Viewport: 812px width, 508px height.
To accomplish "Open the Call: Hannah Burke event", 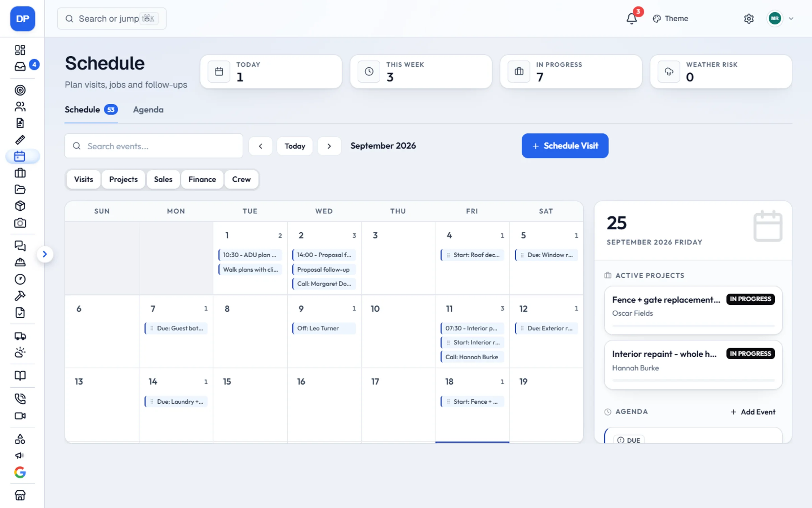I will (x=472, y=357).
